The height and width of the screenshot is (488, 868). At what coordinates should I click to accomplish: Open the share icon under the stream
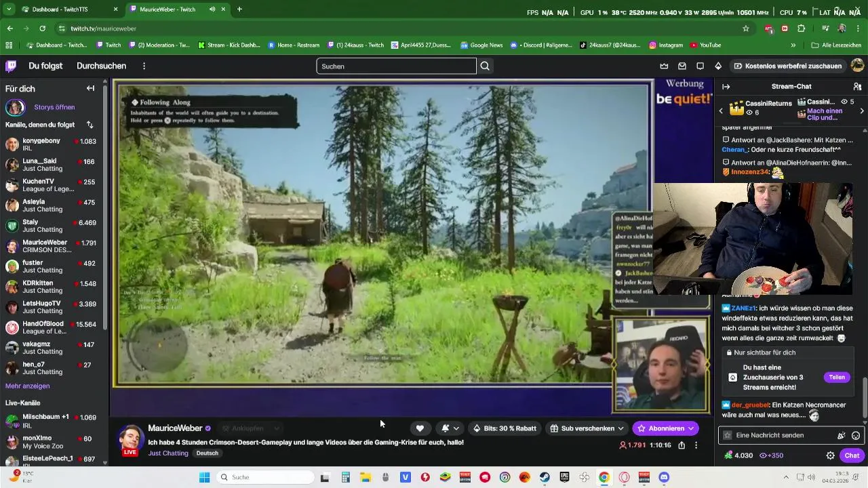682,445
